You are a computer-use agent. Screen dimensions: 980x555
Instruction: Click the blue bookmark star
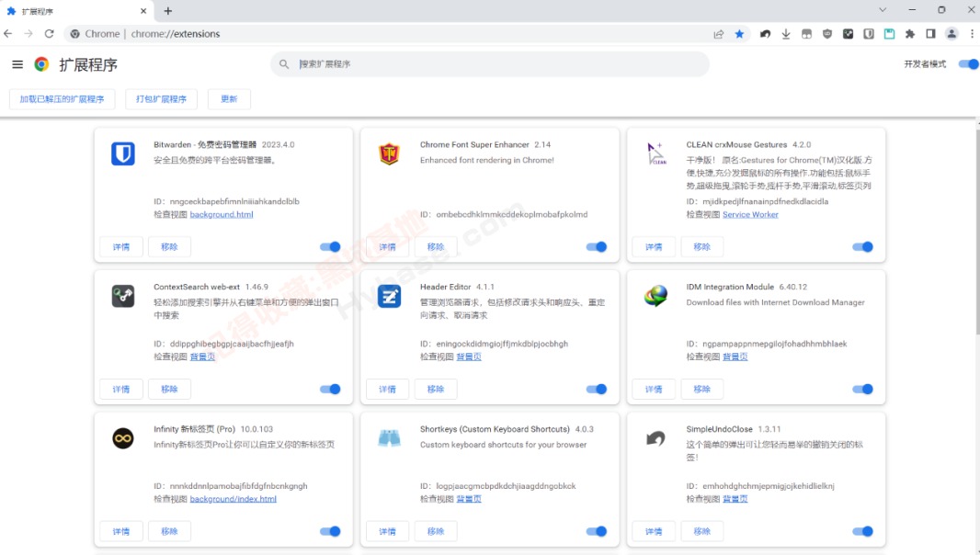coord(739,34)
